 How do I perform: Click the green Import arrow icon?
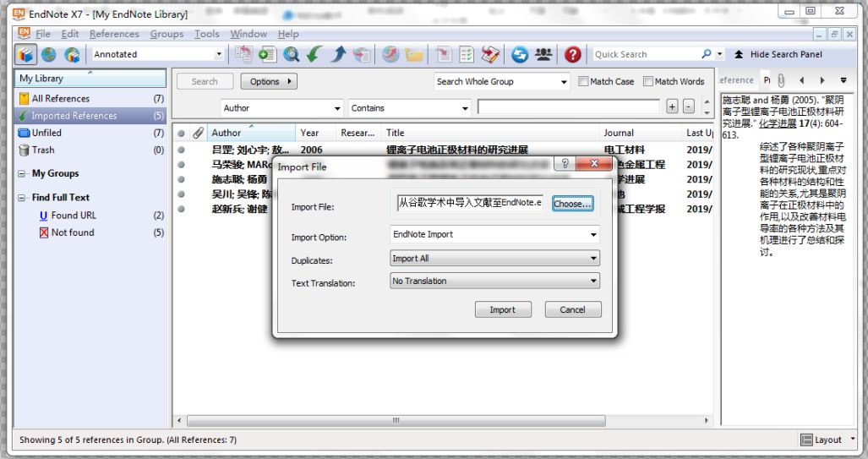click(x=314, y=54)
